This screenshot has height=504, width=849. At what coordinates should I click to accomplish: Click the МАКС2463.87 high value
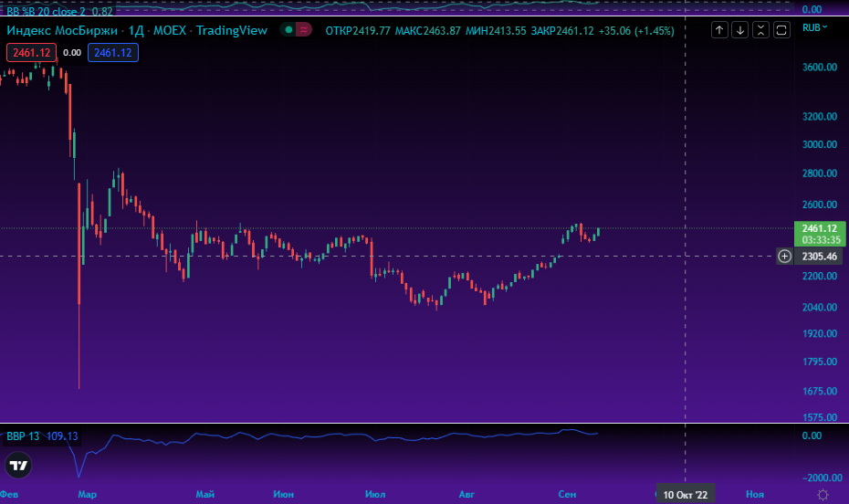pos(428,31)
